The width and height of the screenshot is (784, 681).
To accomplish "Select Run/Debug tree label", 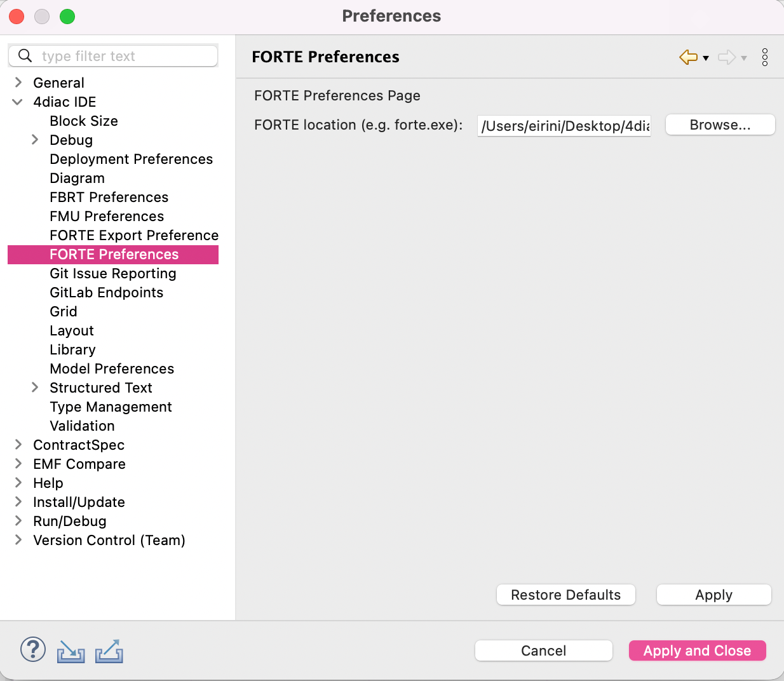I will pos(70,521).
